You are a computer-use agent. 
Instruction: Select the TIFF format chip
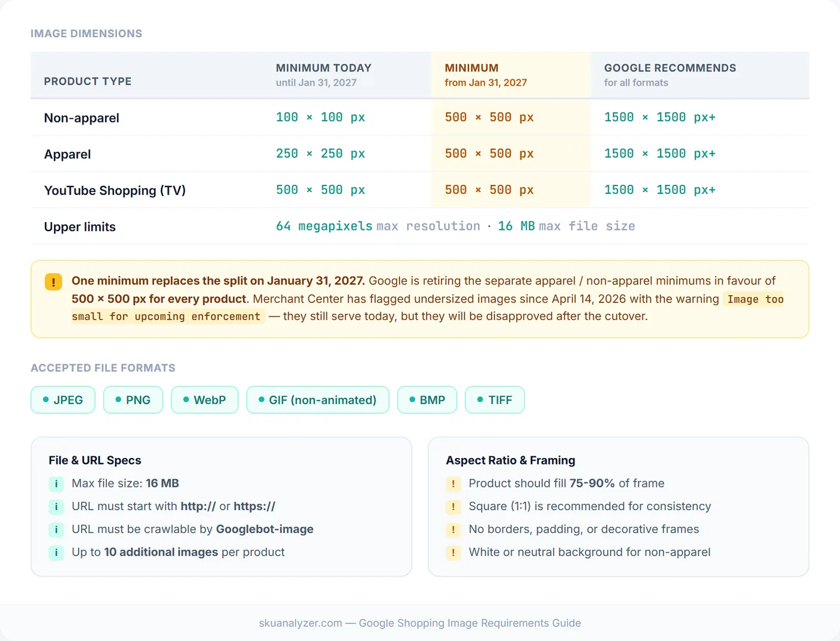[495, 400]
